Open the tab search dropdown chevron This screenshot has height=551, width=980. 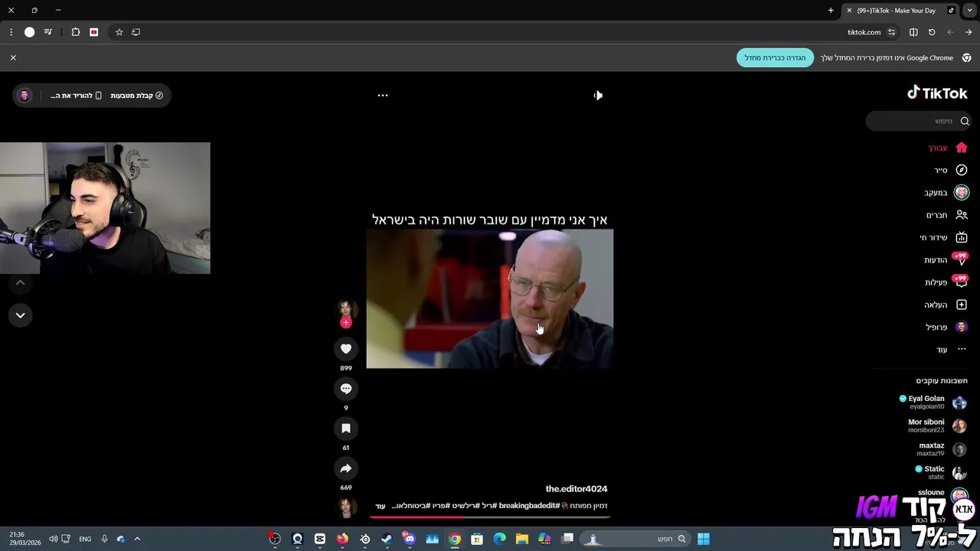click(x=970, y=11)
